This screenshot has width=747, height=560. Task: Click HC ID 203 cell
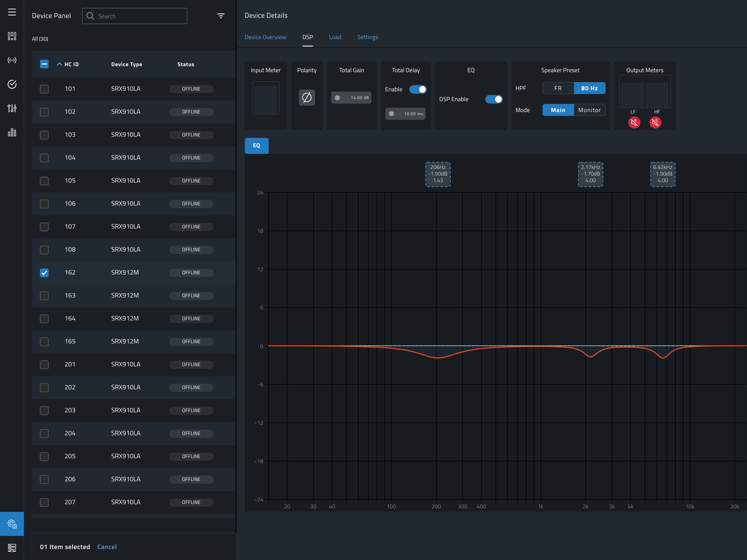tap(70, 410)
